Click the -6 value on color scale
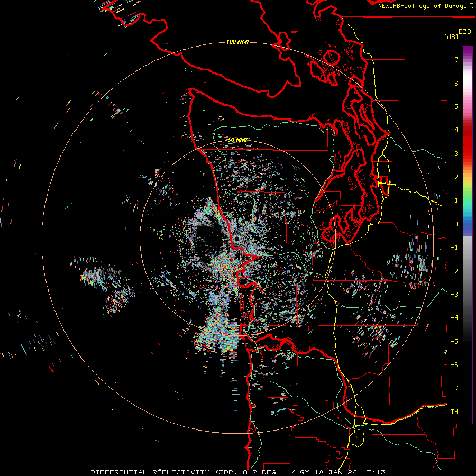Image resolution: width=476 pixels, height=476 pixels. (x=454, y=365)
